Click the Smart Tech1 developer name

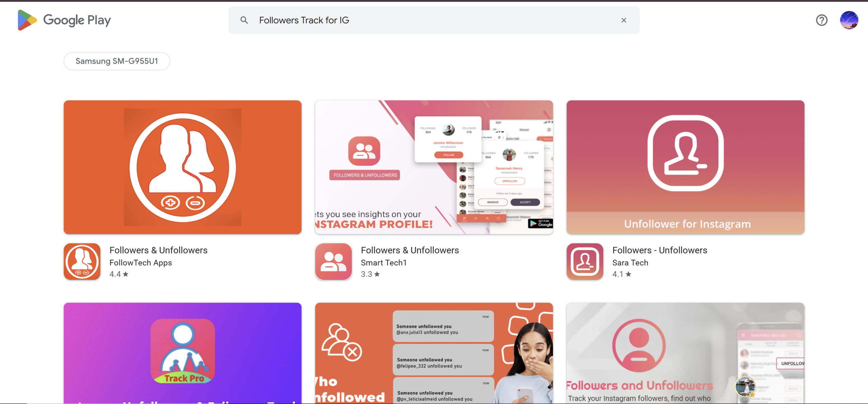coord(383,263)
